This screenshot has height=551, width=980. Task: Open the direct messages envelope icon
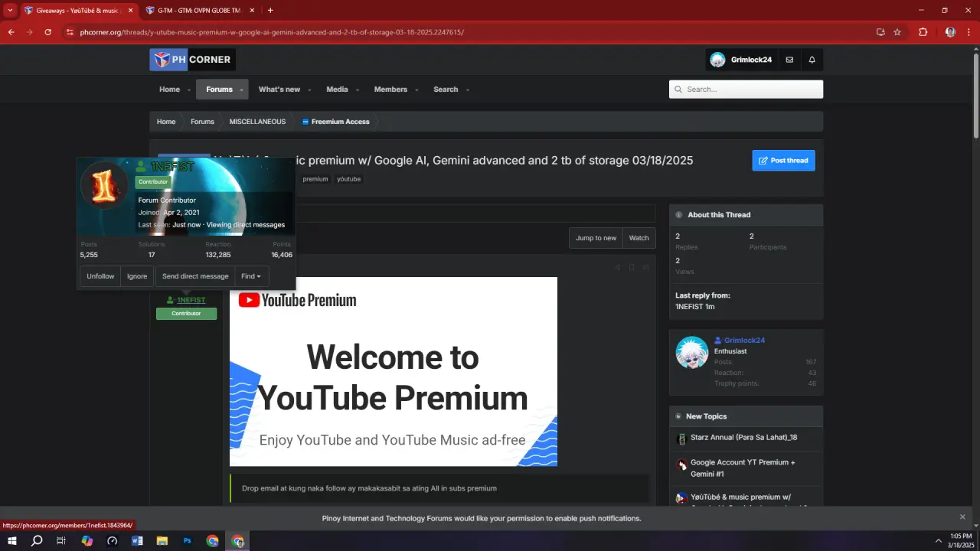tap(789, 60)
